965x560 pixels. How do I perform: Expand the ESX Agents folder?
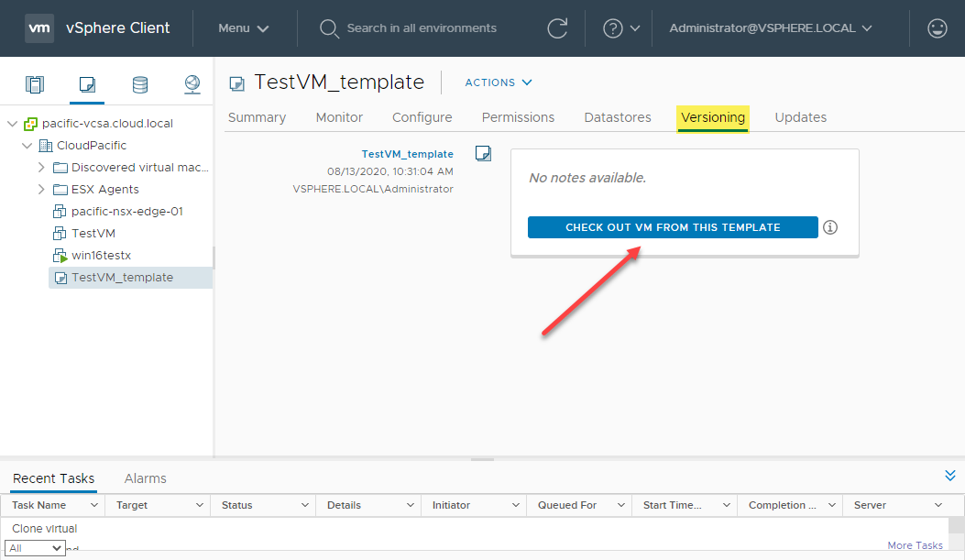click(41, 190)
